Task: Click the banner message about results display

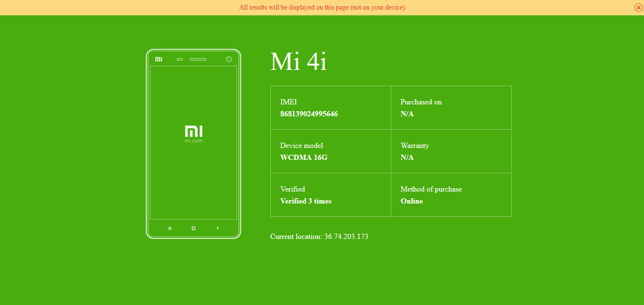Action: [323, 7]
